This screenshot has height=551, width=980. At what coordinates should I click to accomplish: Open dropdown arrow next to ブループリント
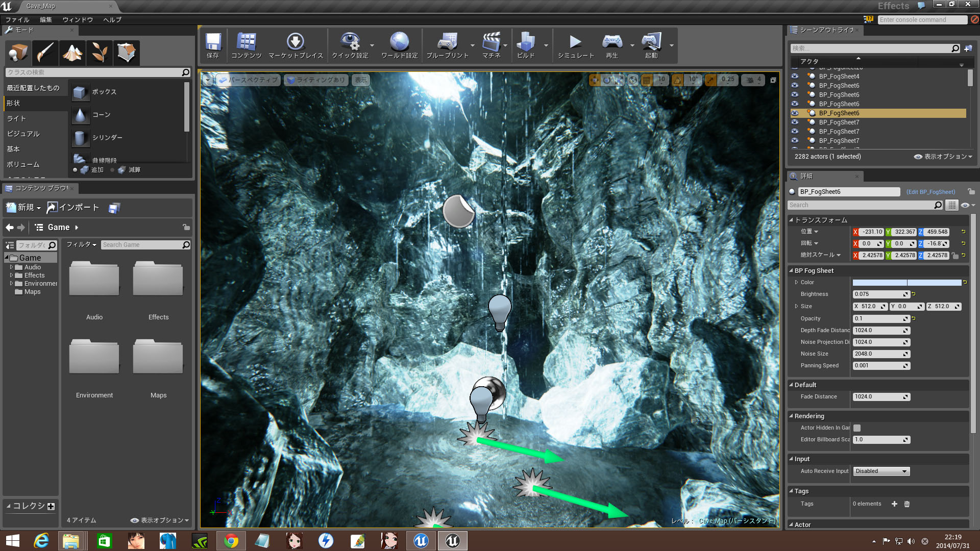pos(473,45)
